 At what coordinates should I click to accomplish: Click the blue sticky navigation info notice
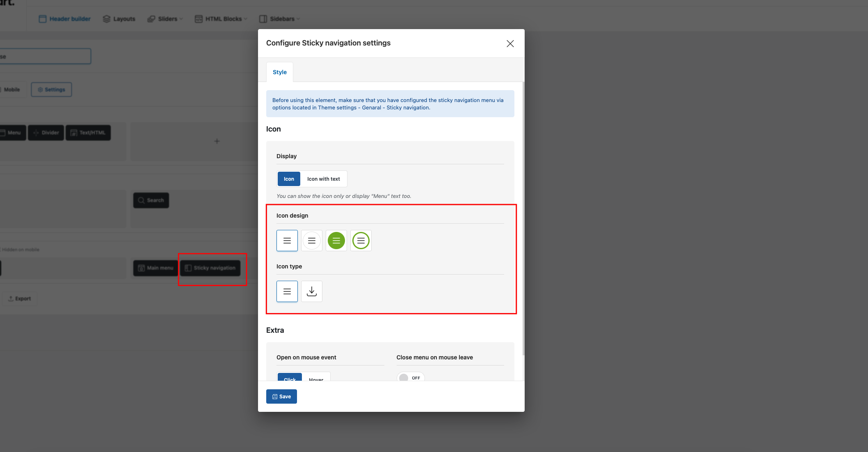coord(390,104)
